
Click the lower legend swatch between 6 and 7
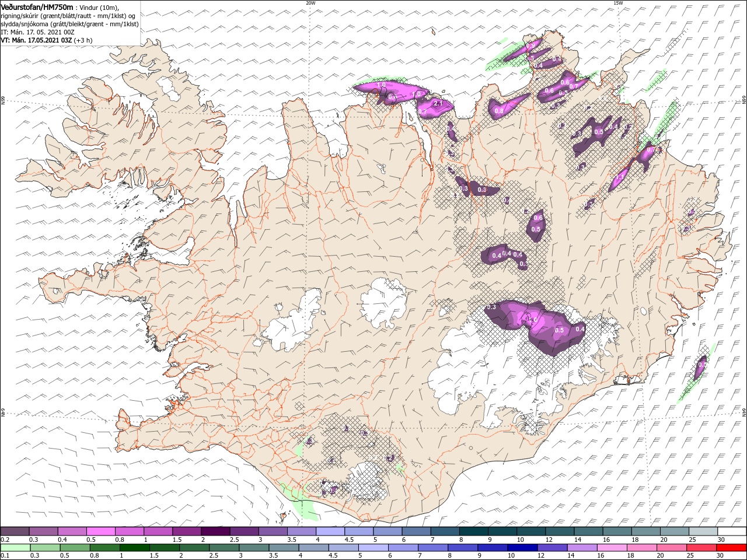(403, 548)
